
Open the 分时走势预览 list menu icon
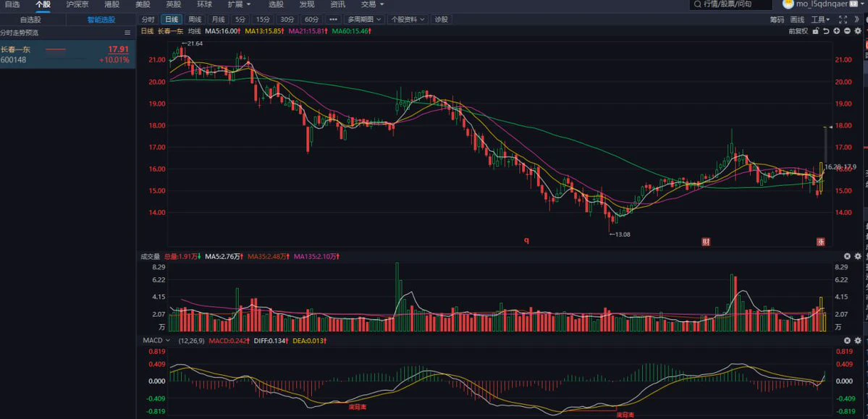point(127,33)
